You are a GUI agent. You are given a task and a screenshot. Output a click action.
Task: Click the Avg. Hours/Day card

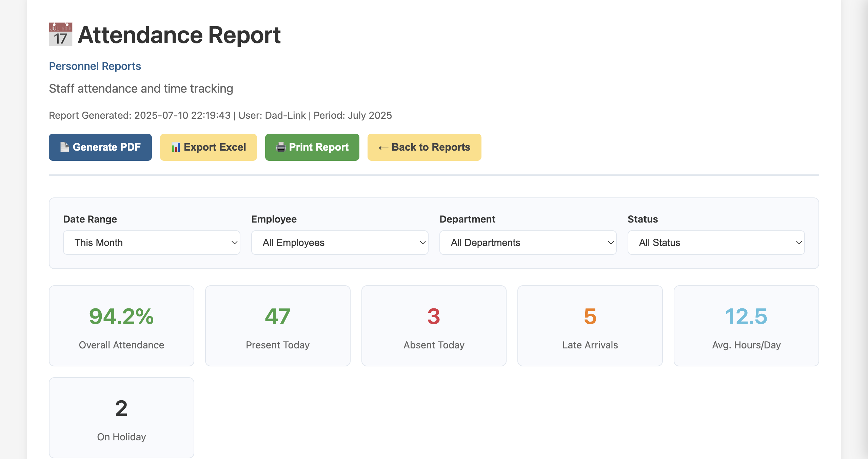point(746,326)
